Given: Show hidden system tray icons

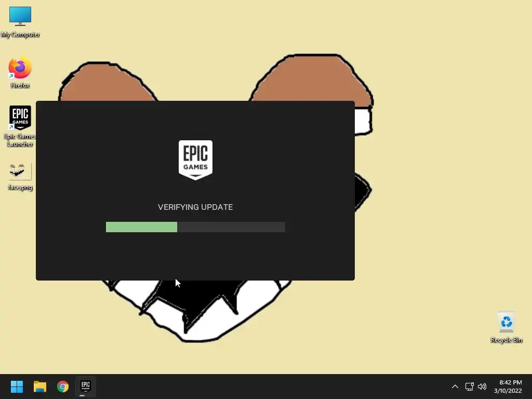Looking at the screenshot, I should click(x=455, y=387).
